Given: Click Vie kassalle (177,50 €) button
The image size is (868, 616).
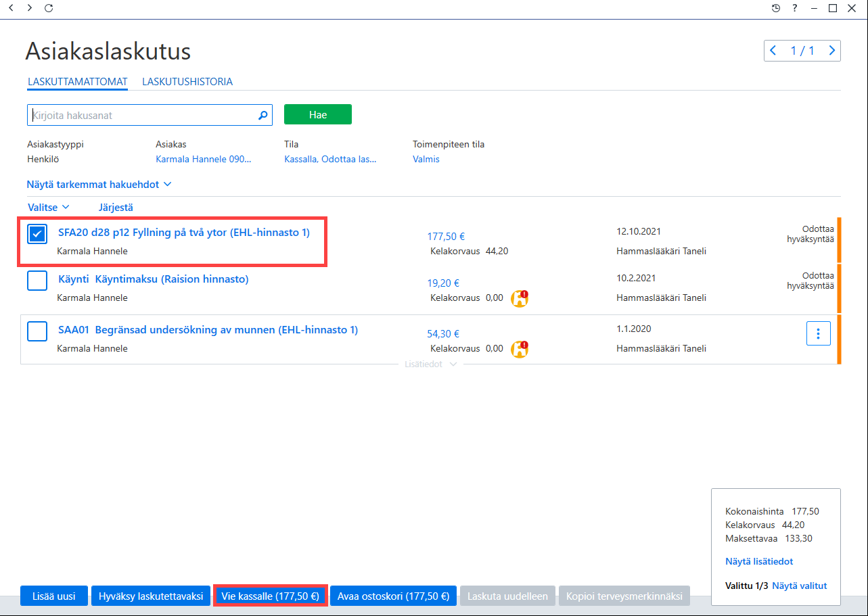Looking at the screenshot, I should [271, 596].
